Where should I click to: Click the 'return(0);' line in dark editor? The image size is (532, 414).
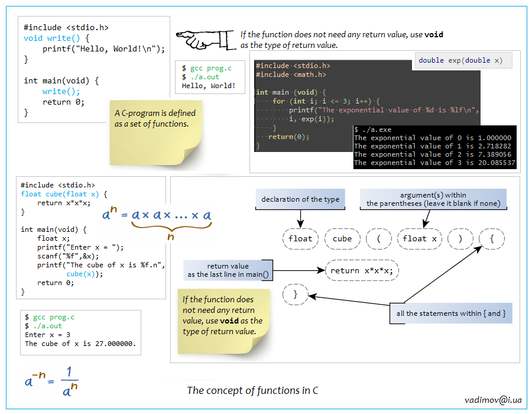(x=288, y=137)
